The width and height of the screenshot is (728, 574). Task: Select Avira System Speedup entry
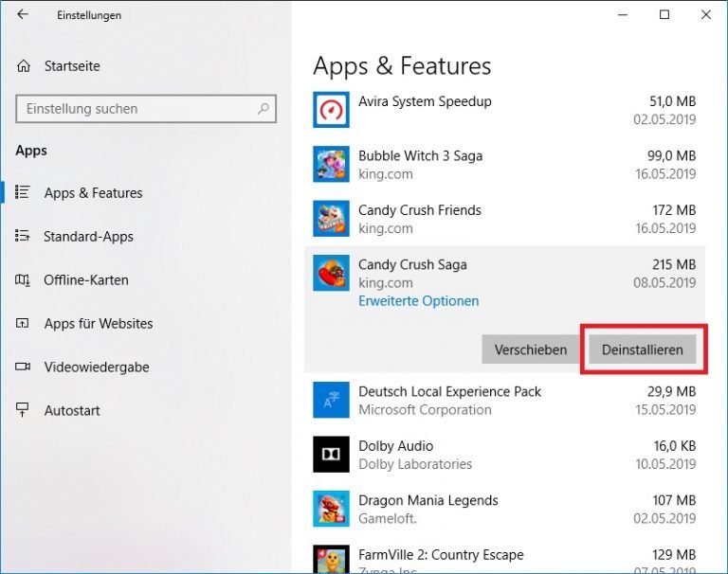(x=504, y=110)
